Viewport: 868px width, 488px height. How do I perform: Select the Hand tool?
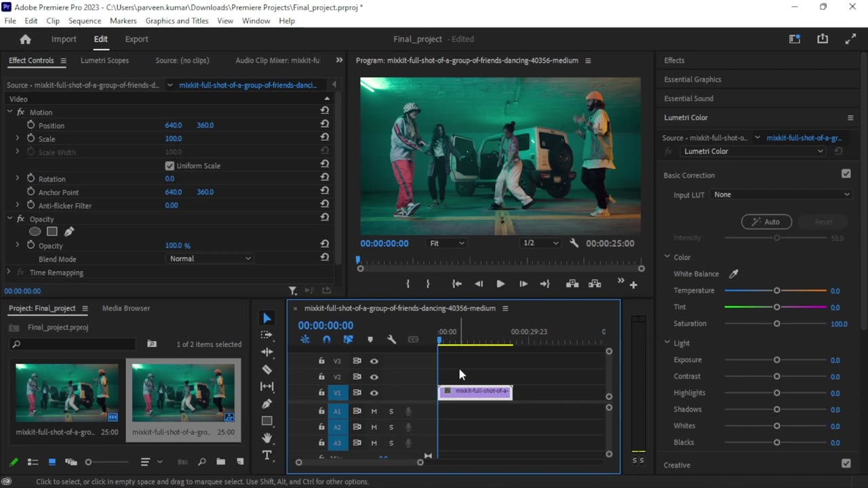pos(267,438)
